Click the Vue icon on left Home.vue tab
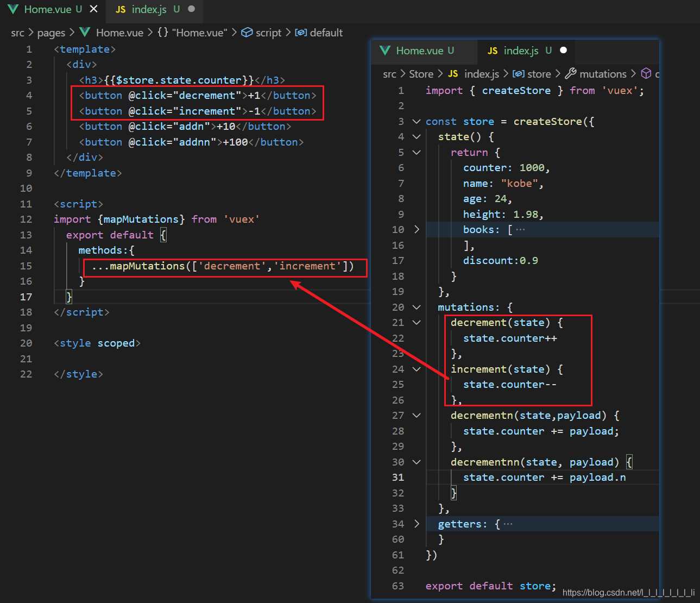Image resolution: width=700 pixels, height=603 pixels. pyautogui.click(x=13, y=9)
